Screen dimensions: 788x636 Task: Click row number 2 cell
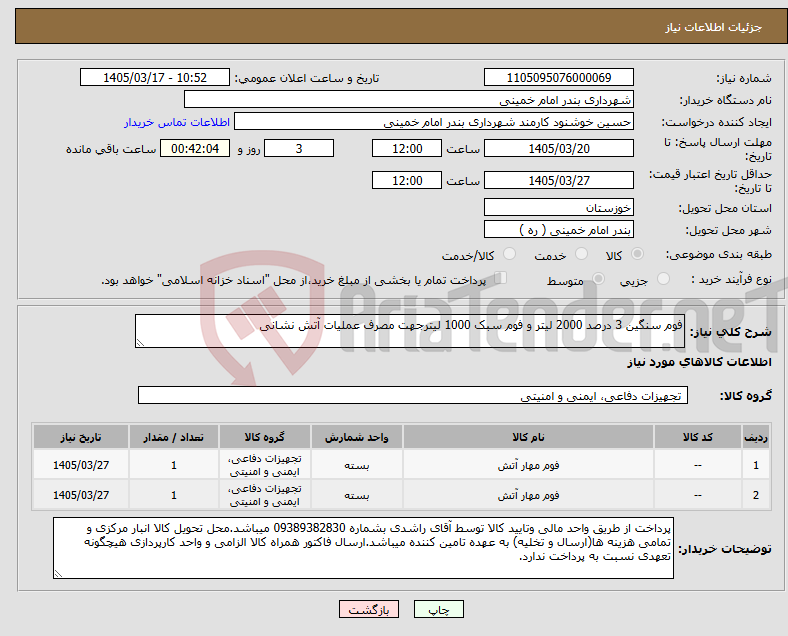755,495
